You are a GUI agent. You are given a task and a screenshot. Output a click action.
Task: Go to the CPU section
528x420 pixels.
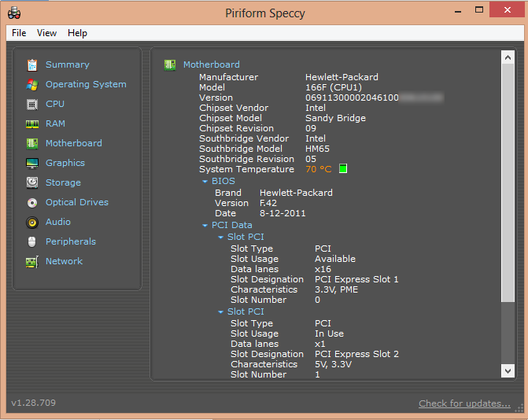[x=55, y=104]
